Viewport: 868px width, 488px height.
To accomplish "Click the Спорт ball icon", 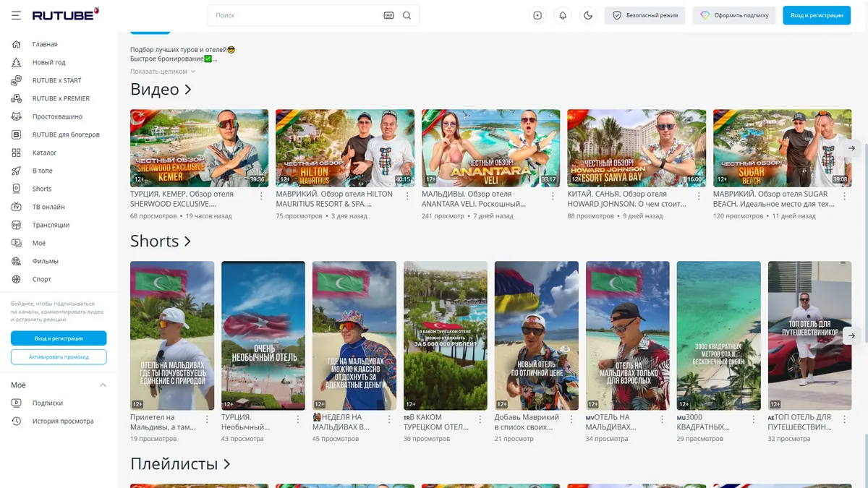I will (x=16, y=279).
